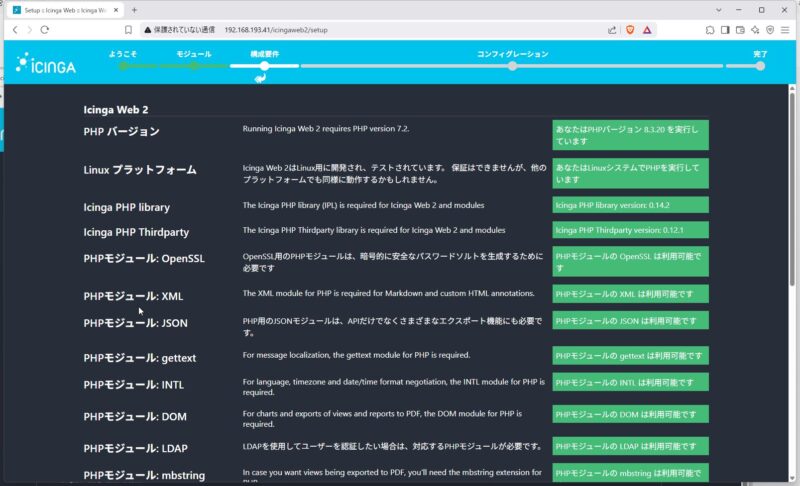800x486 pixels.
Task: Click the VPN shield icon in the toolbar
Action: tap(770, 30)
